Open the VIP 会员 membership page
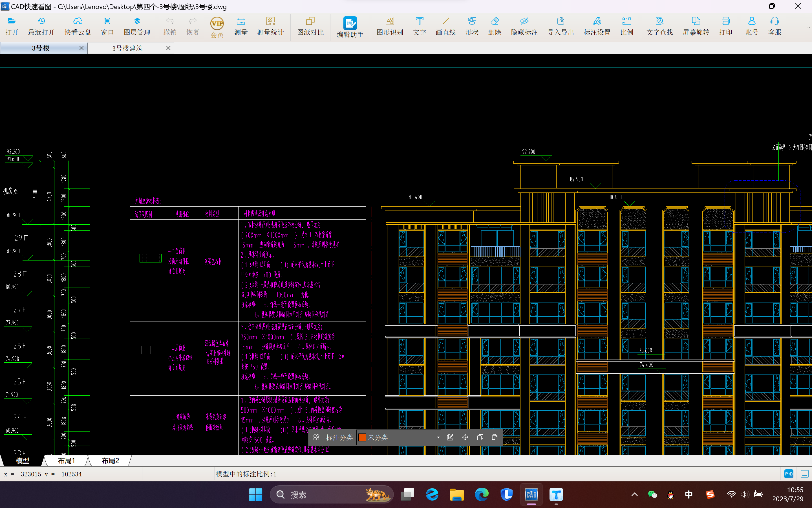Viewport: 812px width, 508px height. [x=217, y=27]
